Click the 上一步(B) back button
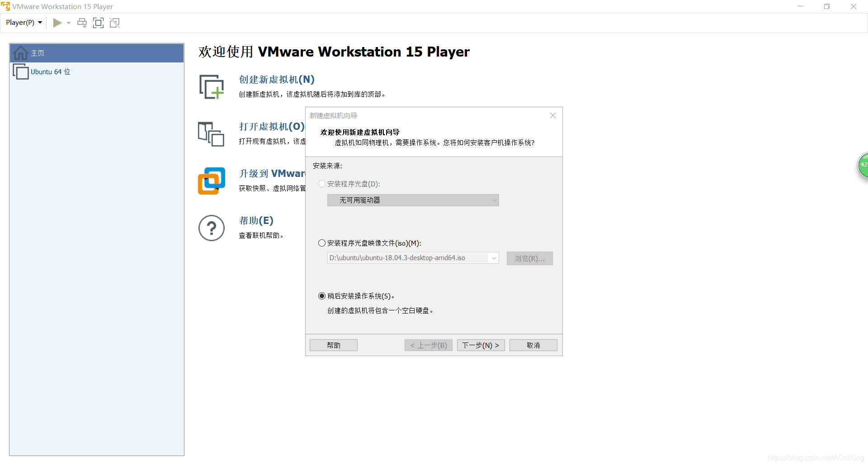The width and height of the screenshot is (868, 466). pyautogui.click(x=429, y=345)
